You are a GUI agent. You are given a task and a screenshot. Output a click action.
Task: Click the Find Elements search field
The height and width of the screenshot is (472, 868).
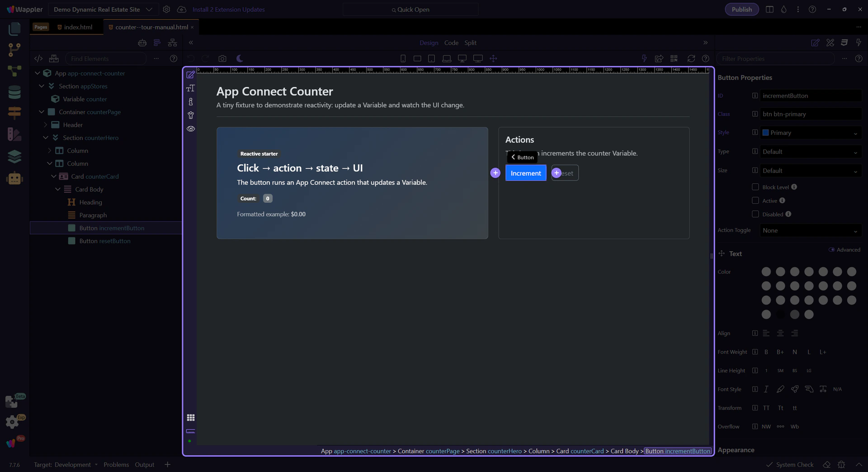click(106, 58)
